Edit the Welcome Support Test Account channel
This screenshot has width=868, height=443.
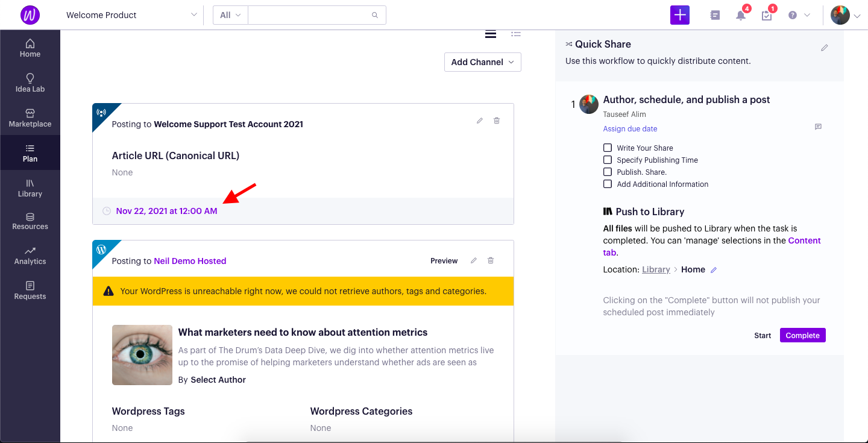480,121
